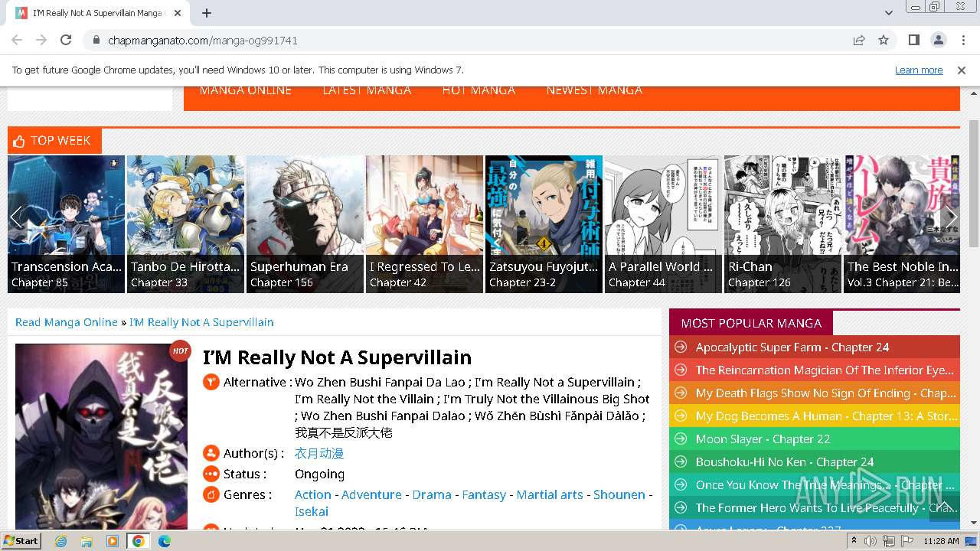
Task: Open the NEWEST MANGA menu item
Action: click(594, 90)
